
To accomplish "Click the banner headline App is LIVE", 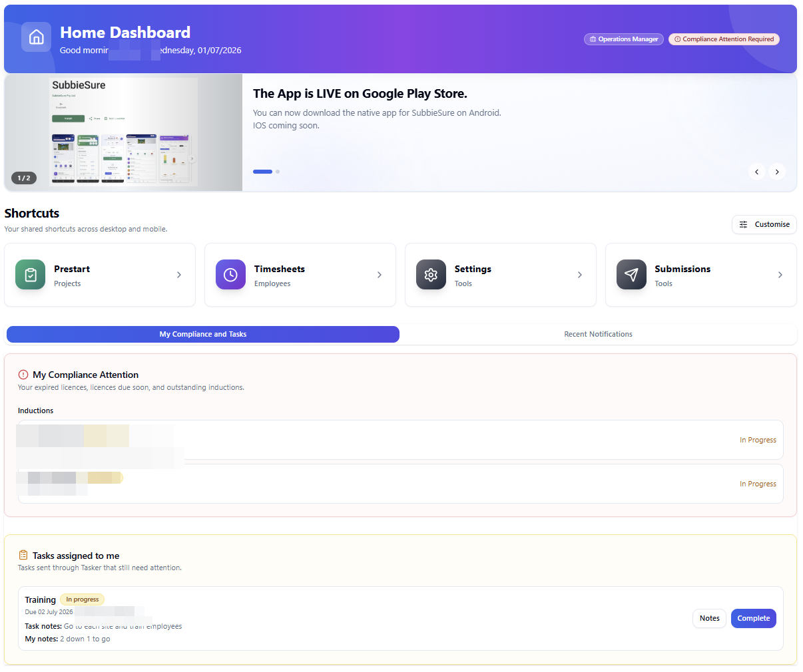I will pos(360,94).
